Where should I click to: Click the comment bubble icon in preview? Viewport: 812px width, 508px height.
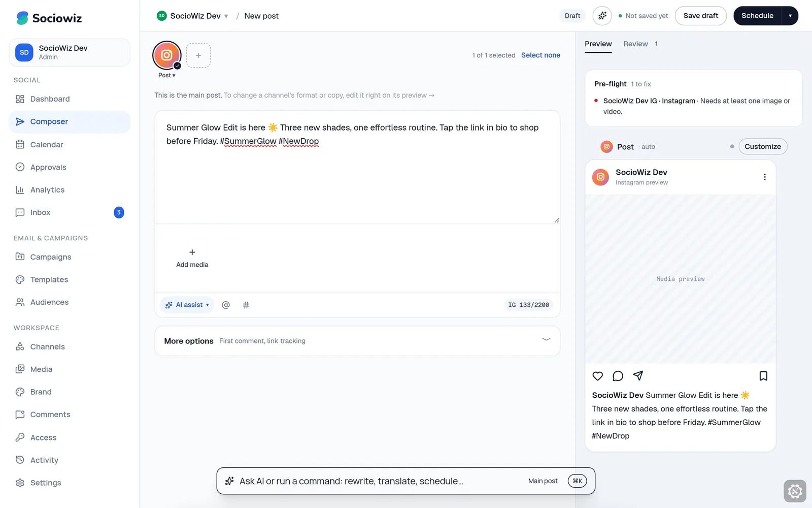click(618, 376)
